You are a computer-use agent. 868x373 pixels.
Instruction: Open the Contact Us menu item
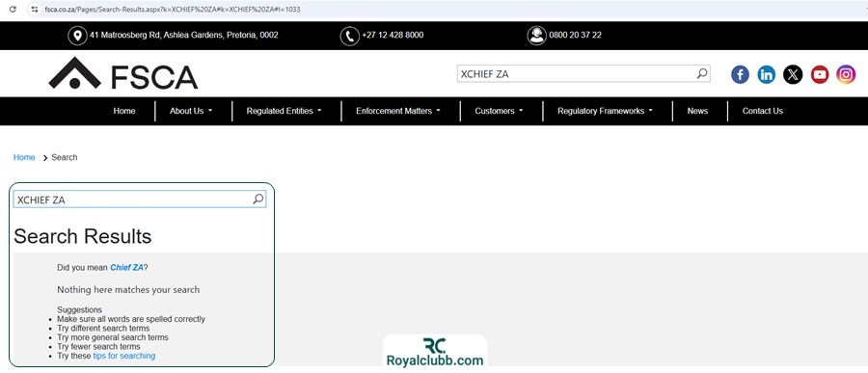(x=762, y=111)
